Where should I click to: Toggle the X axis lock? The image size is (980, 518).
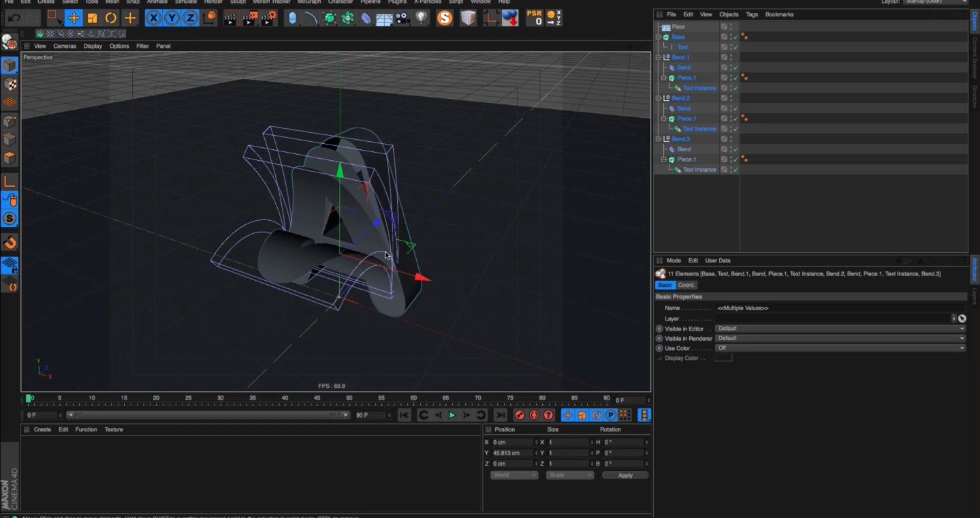click(154, 18)
